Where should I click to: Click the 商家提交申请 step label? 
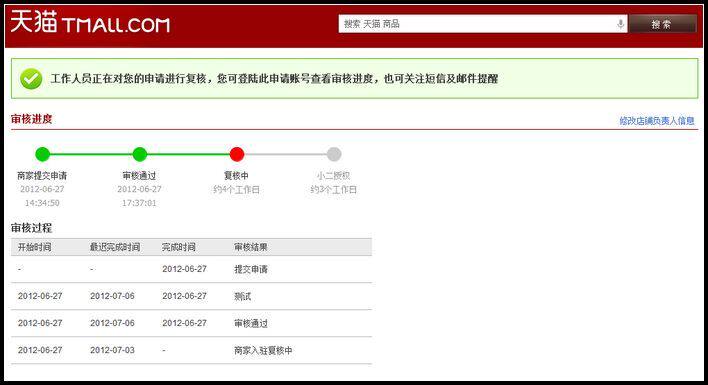point(42,176)
